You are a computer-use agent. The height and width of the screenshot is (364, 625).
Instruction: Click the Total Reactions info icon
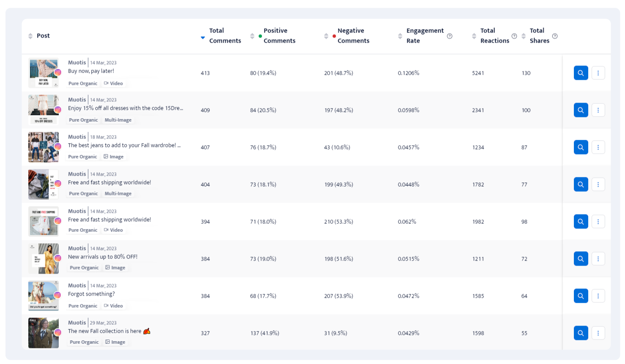[514, 36]
